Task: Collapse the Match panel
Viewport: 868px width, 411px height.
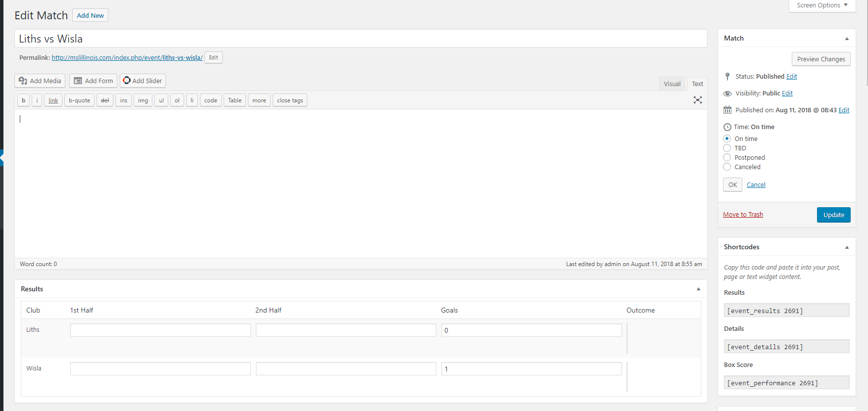Action: coord(847,39)
